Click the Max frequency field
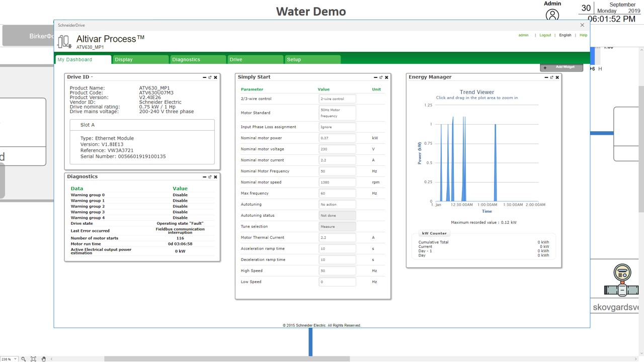 337,194
